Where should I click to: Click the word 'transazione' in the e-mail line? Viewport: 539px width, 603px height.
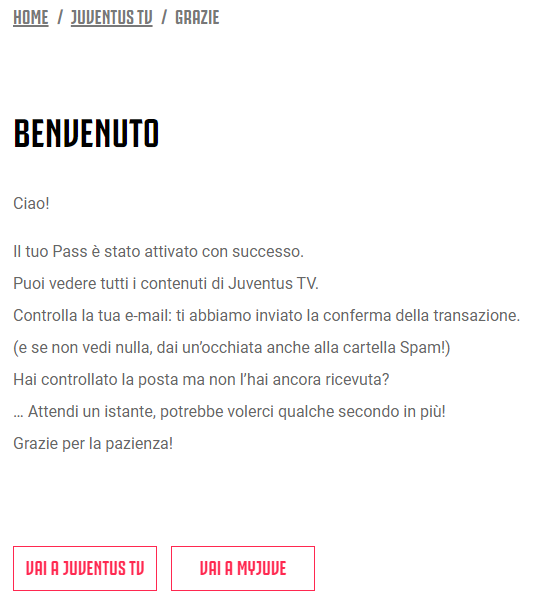[477, 315]
